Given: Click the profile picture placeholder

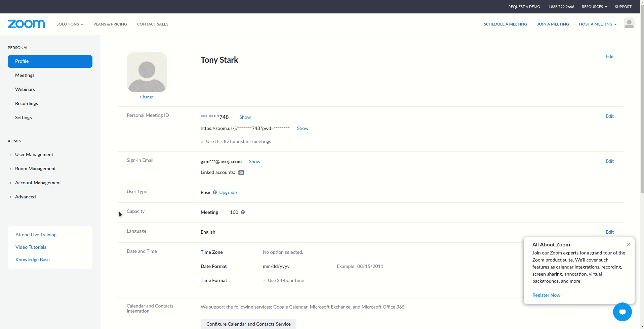Looking at the screenshot, I should pos(147,72).
